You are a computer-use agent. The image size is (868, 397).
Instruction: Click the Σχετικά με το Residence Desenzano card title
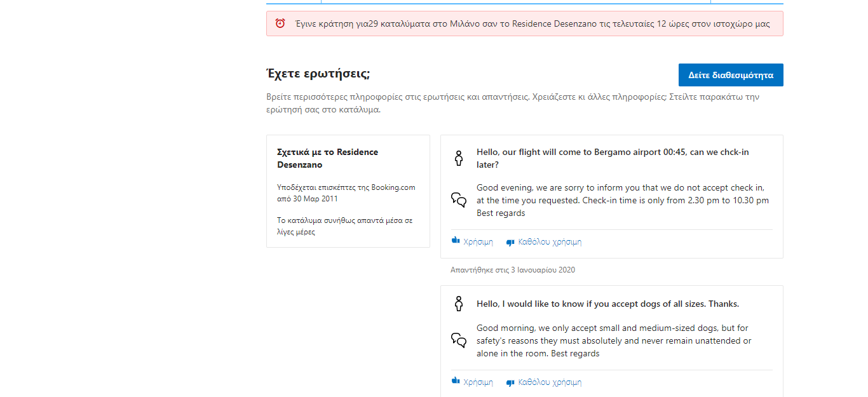[327, 158]
